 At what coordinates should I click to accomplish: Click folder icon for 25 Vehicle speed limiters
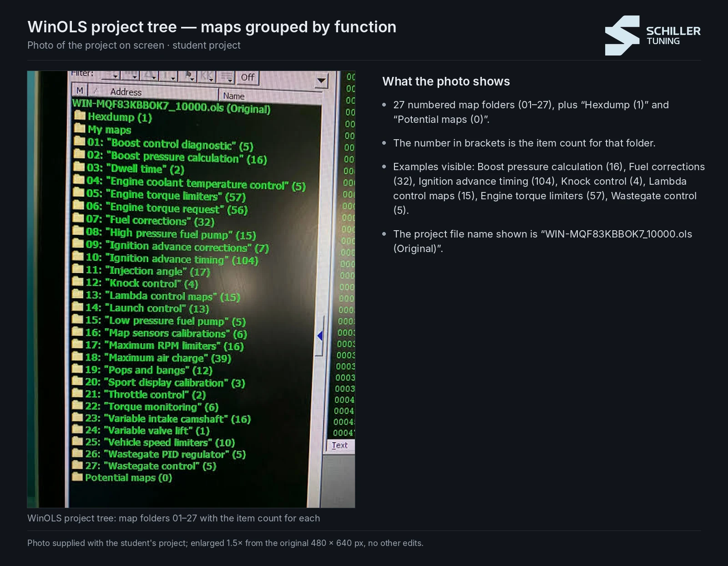point(78,441)
